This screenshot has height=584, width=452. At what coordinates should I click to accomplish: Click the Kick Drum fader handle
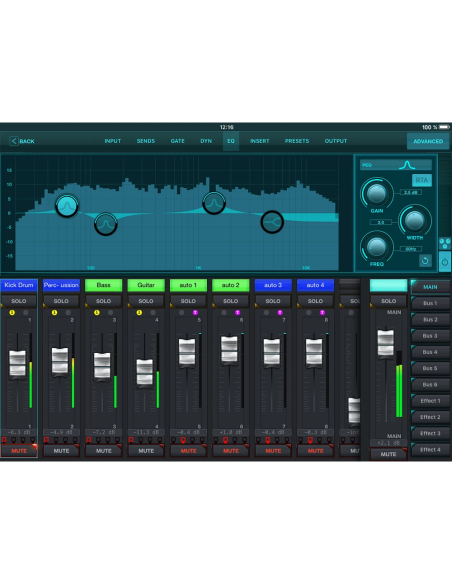tap(17, 364)
